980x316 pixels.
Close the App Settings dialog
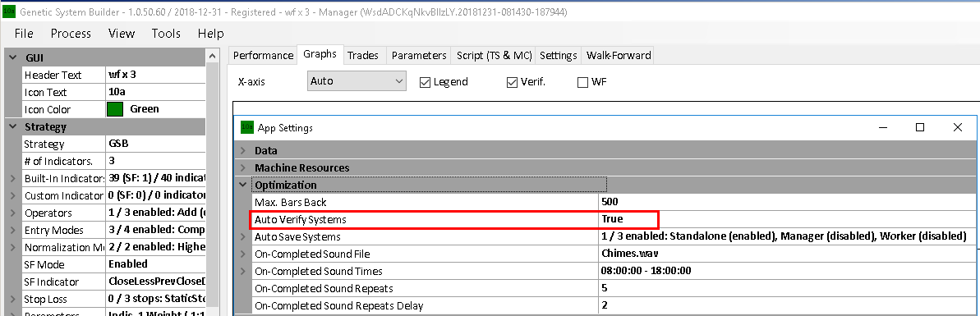[x=958, y=127]
